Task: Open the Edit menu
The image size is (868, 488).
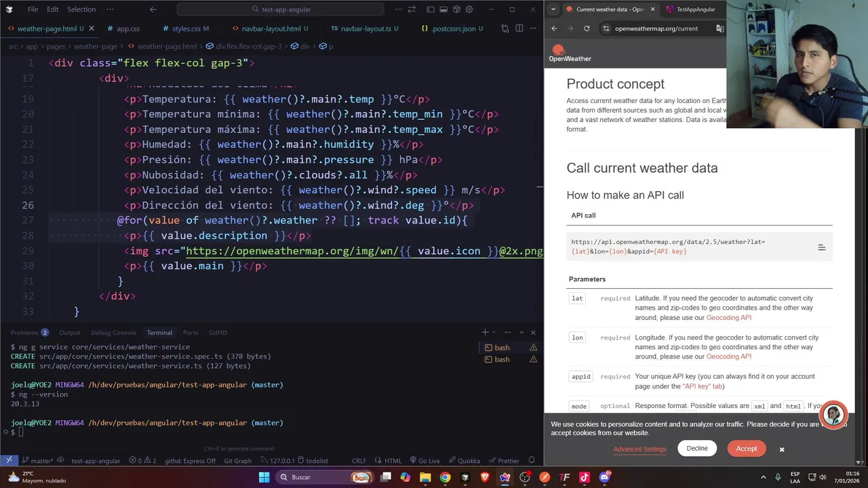Action: [53, 9]
